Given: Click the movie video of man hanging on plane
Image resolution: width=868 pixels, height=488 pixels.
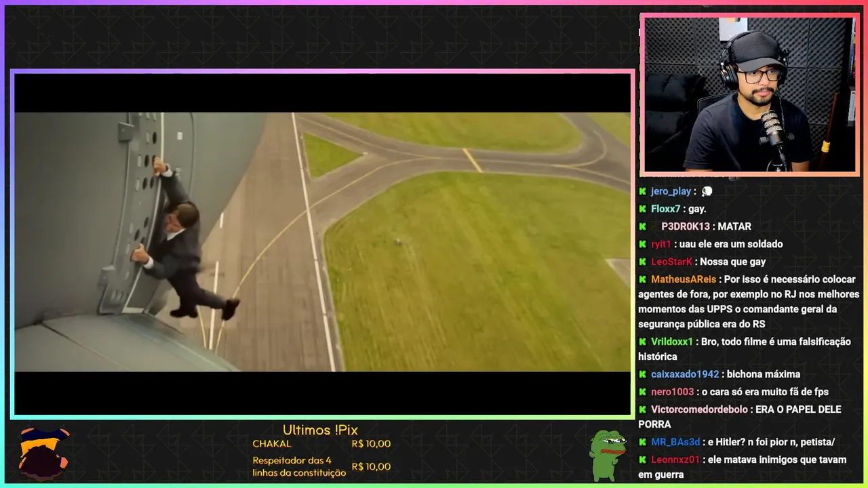Looking at the screenshot, I should [323, 242].
